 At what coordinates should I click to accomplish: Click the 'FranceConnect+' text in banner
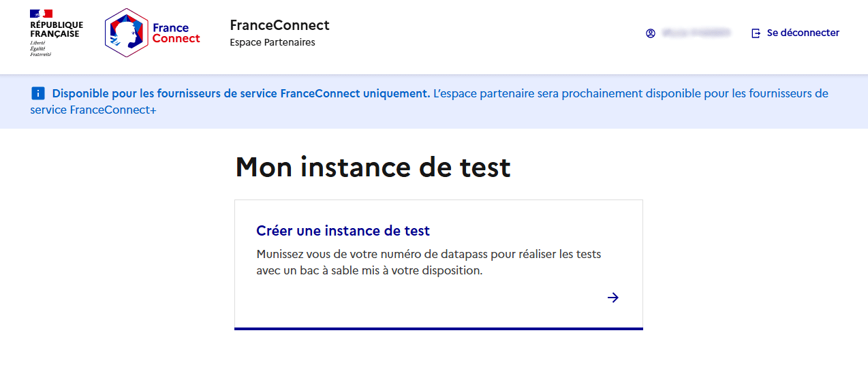pos(113,110)
